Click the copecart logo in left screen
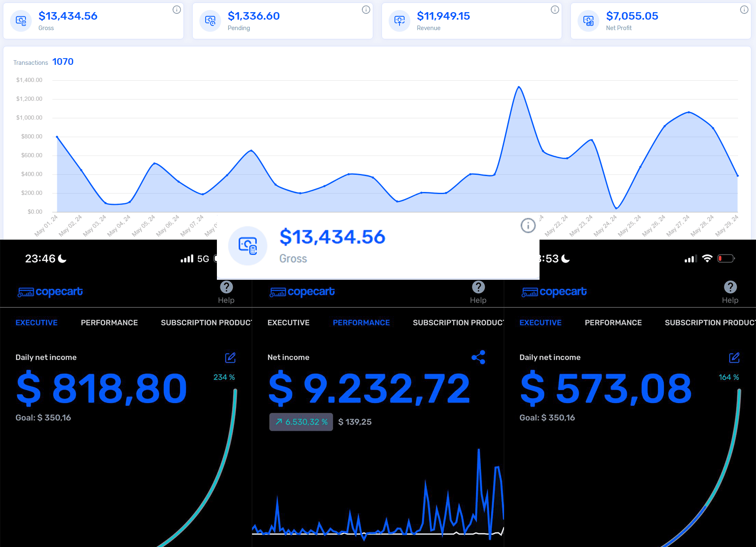This screenshot has width=756, height=547. 50,291
